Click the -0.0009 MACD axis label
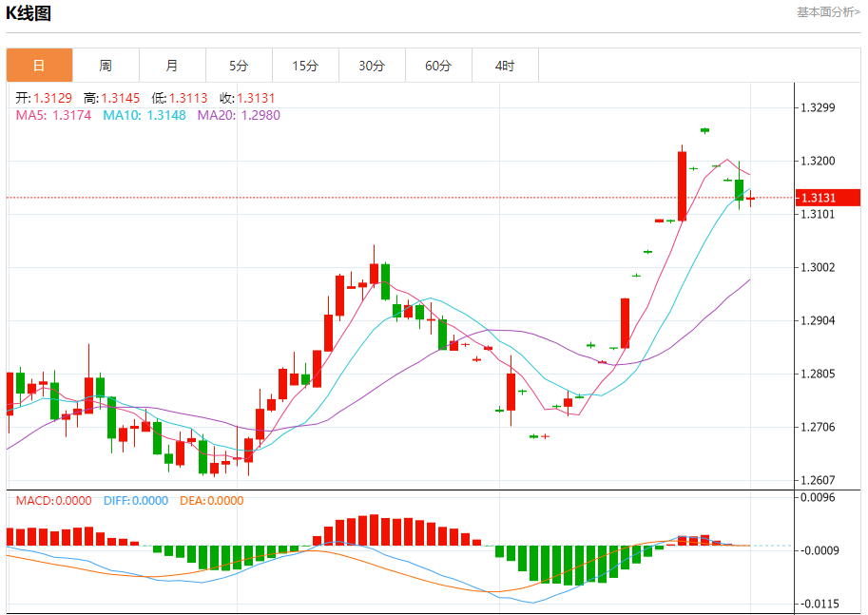 point(820,550)
